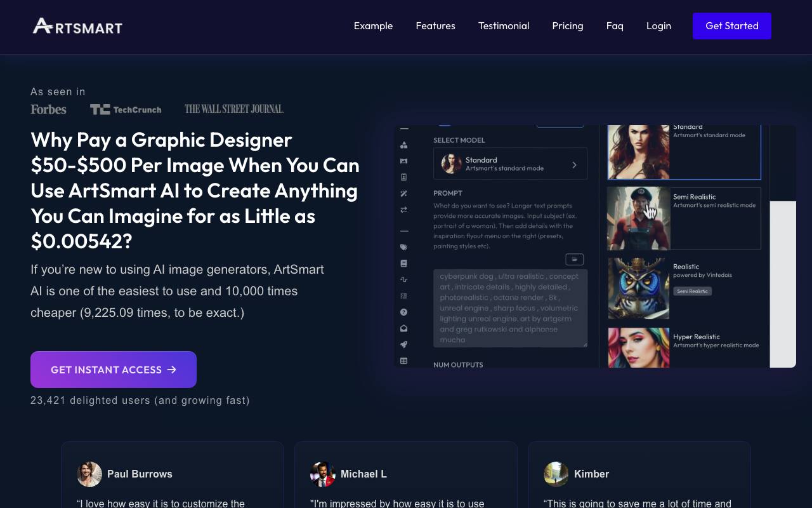Screen dimensions: 812x508
Task: Click 'powered by Vintedois' text
Action: [x=702, y=275]
